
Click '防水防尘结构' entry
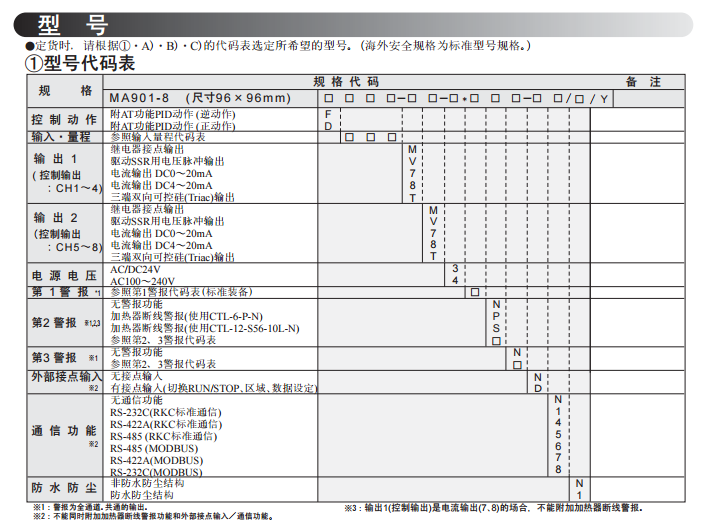[x=142, y=495]
